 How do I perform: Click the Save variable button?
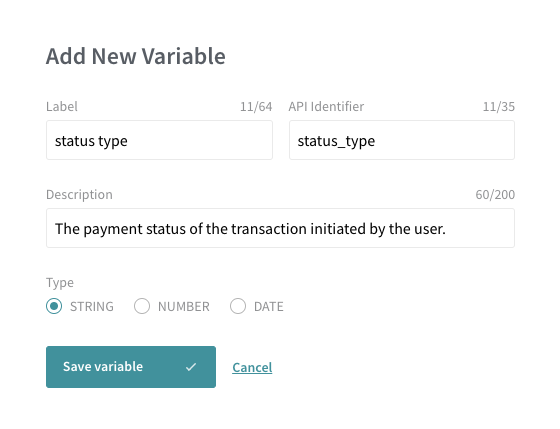pos(131,367)
